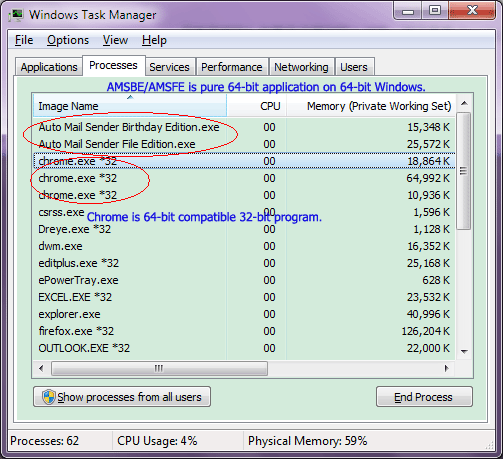The height and width of the screenshot is (459, 503).
Task: Click the End Process button
Action: (x=424, y=397)
